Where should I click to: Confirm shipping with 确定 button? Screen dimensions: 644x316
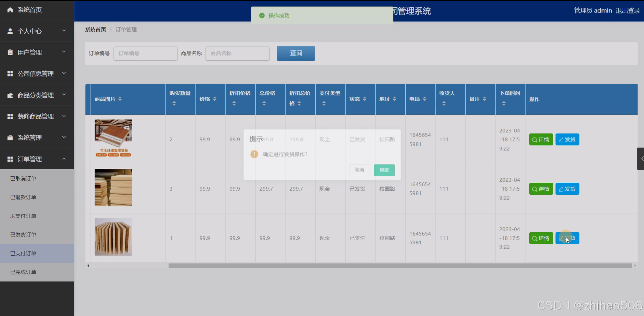click(x=384, y=170)
